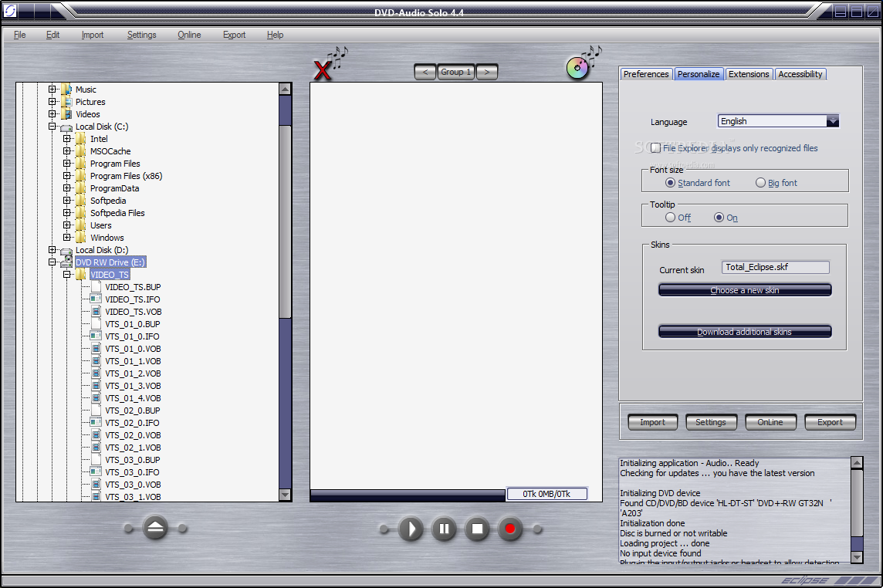This screenshot has width=883, height=588.
Task: Click the VTS_01_0.IFO file icon
Action: tap(96, 336)
